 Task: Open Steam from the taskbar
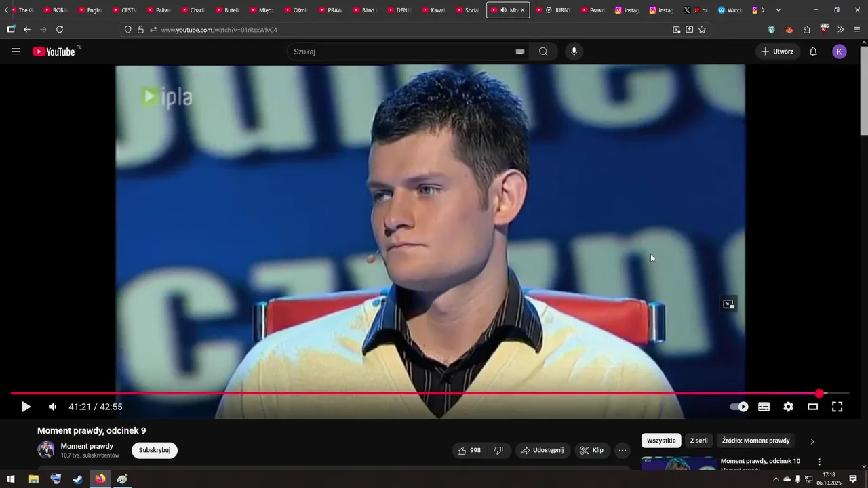point(78,479)
